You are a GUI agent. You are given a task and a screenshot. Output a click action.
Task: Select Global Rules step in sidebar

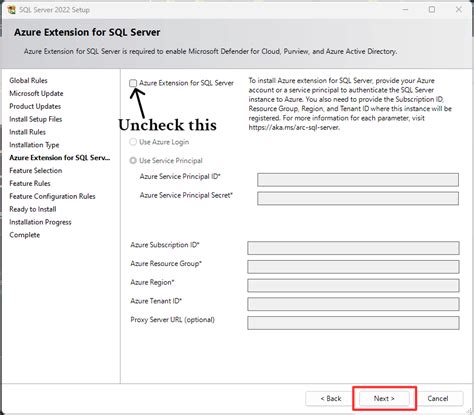pyautogui.click(x=28, y=80)
